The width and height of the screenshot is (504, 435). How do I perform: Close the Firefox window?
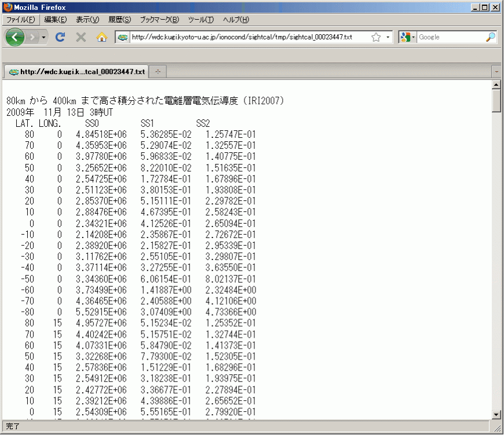(495, 7)
